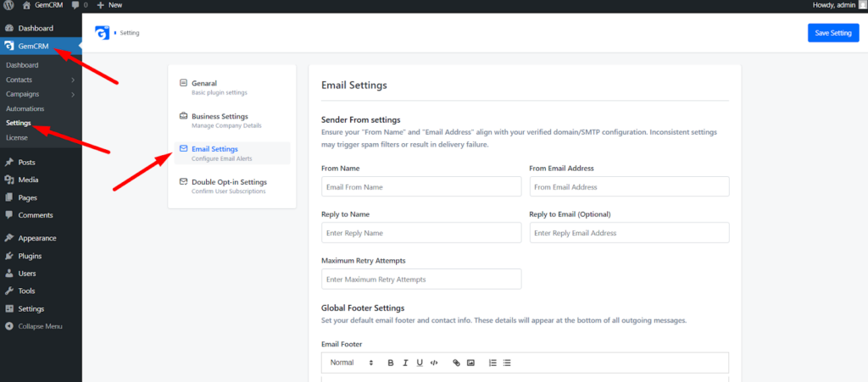Screen dimensions: 868x382
Task: Click the Appearance brush icon
Action: pyautogui.click(x=8, y=238)
